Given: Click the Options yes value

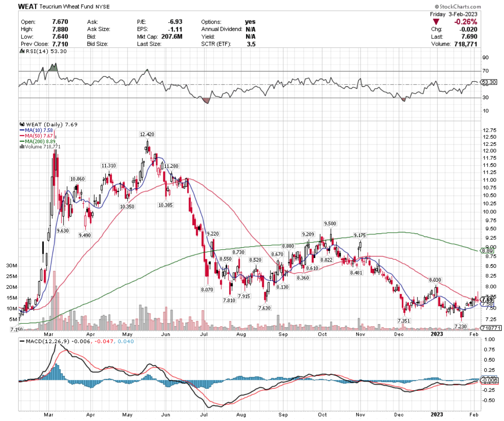Looking at the screenshot, I should point(250,22).
